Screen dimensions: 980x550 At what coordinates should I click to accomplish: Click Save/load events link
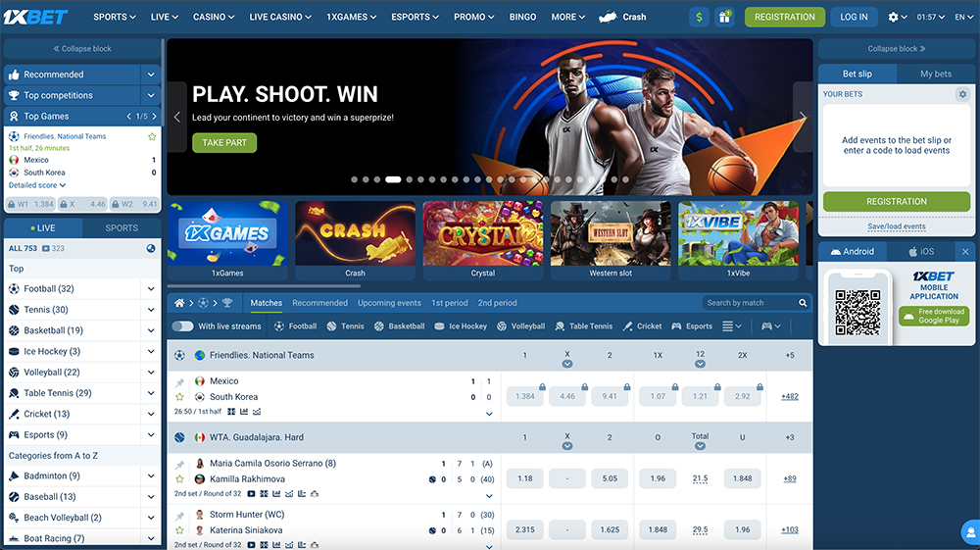(x=897, y=226)
